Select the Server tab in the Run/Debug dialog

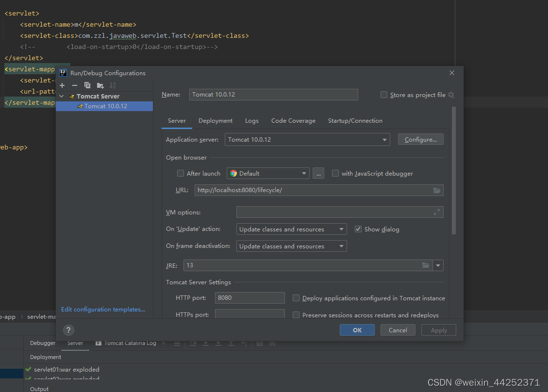pyautogui.click(x=177, y=120)
